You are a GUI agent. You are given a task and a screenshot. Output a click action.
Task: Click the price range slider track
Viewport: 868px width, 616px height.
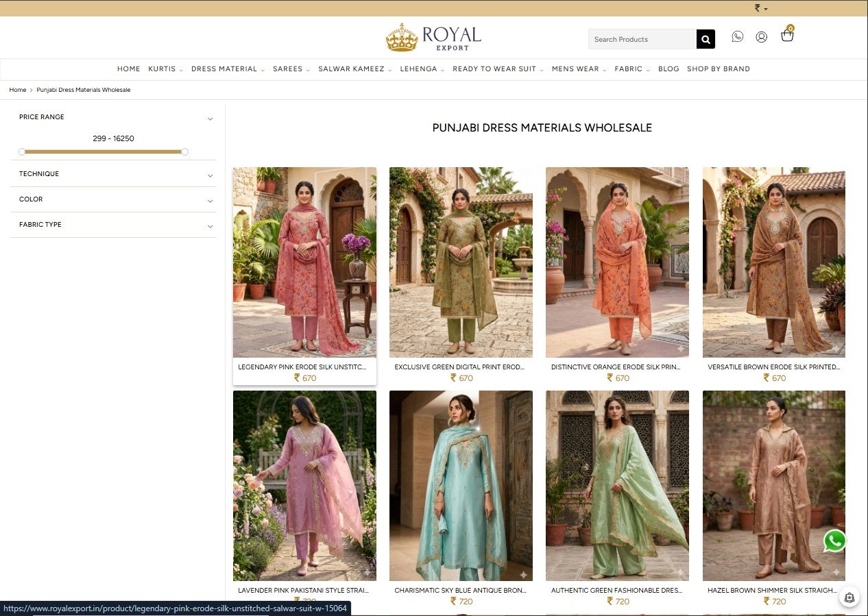103,151
